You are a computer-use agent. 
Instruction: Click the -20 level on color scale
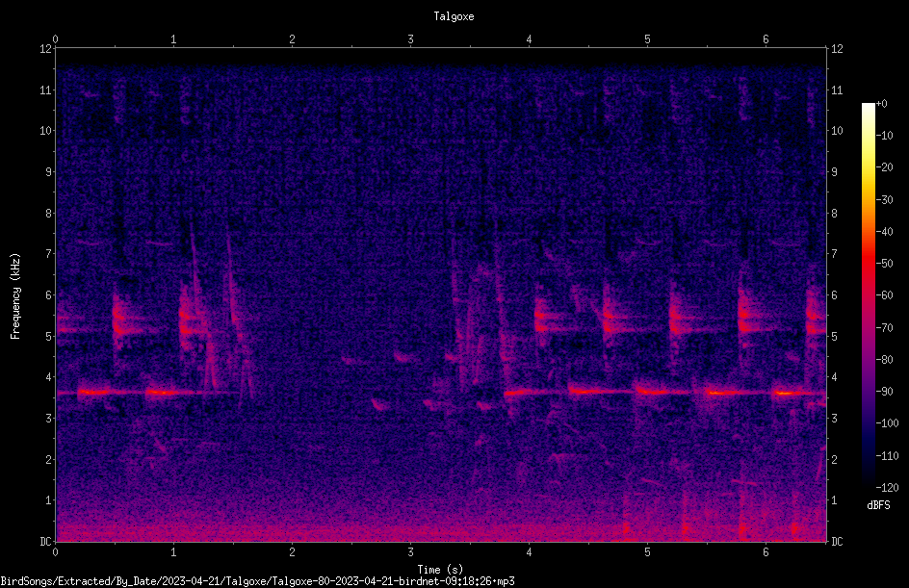click(x=884, y=167)
